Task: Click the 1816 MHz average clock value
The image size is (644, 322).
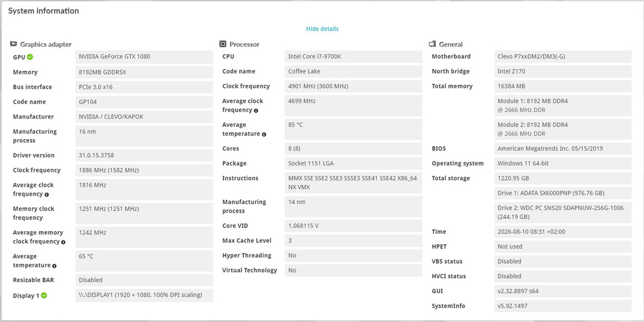Action: tap(144, 189)
